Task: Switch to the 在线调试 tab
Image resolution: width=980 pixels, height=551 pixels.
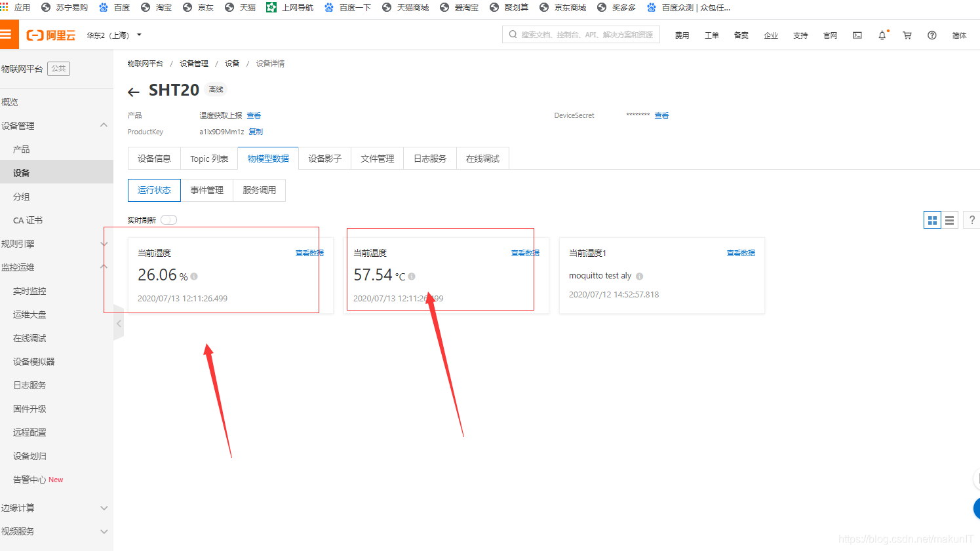Action: (x=482, y=159)
